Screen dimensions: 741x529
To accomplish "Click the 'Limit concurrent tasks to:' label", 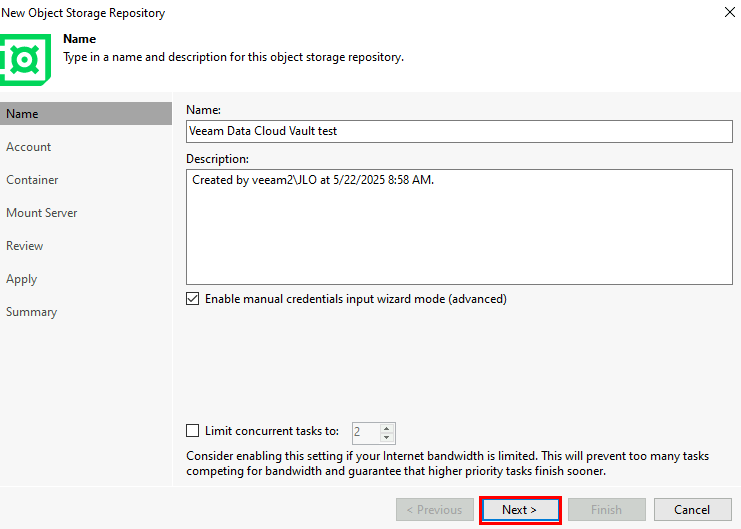I will tap(272, 431).
